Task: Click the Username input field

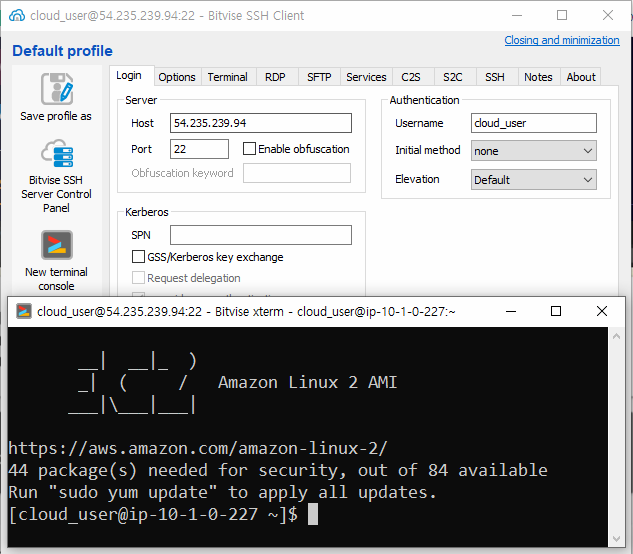Action: [x=534, y=123]
